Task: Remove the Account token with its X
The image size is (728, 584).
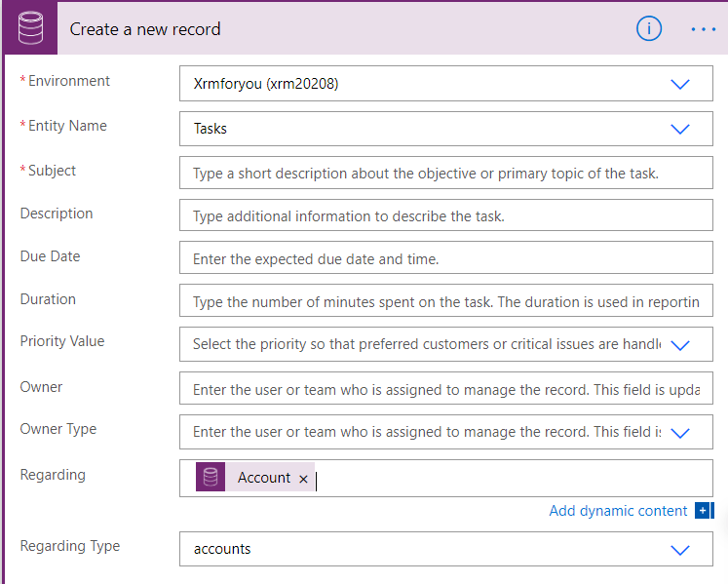Action: (x=303, y=479)
